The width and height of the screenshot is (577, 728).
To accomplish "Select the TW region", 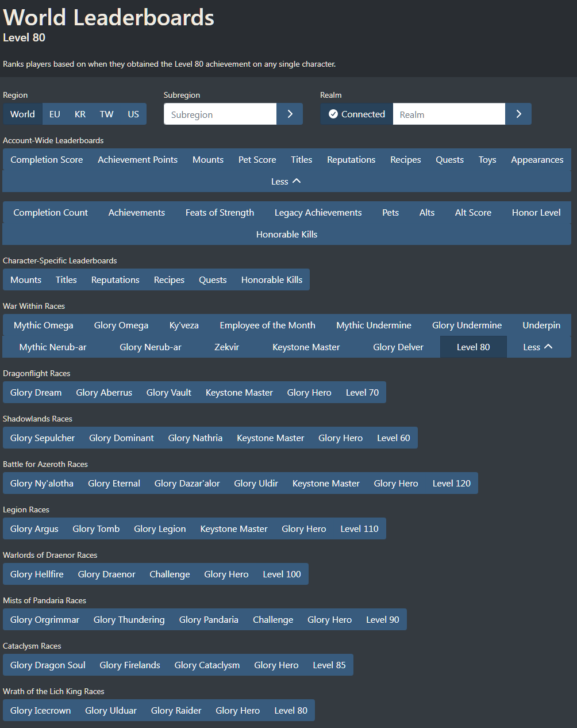I will (106, 114).
